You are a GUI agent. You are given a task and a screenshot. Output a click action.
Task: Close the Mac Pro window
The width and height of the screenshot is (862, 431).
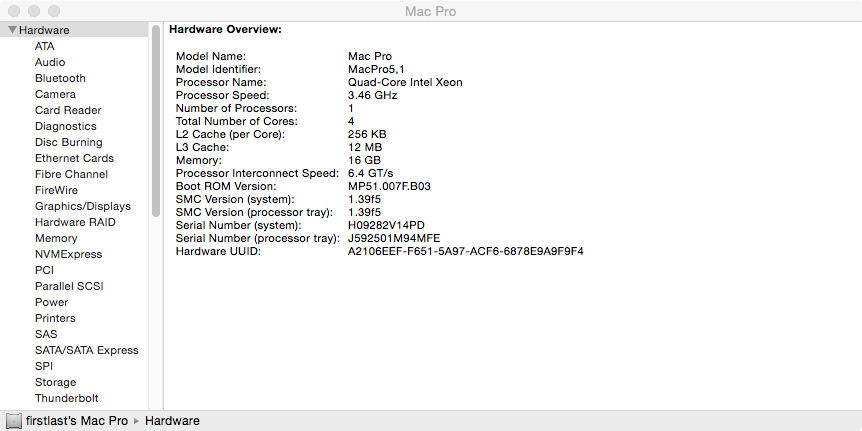14,11
